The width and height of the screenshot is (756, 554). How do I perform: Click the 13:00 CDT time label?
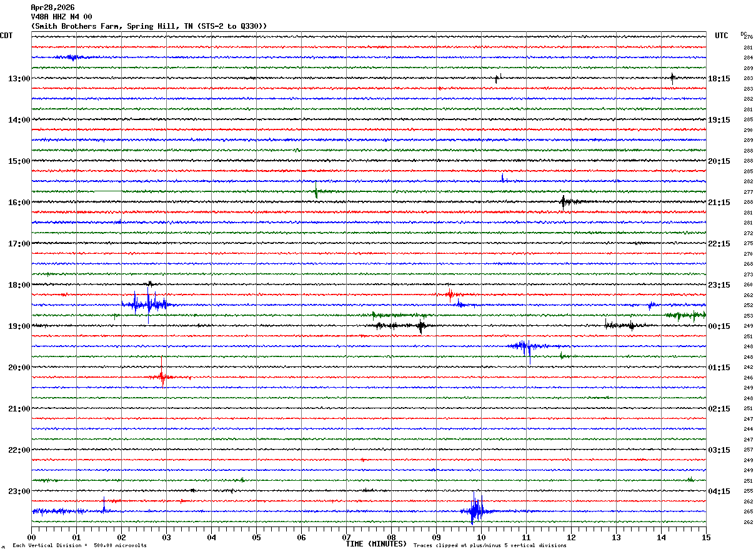pos(19,79)
